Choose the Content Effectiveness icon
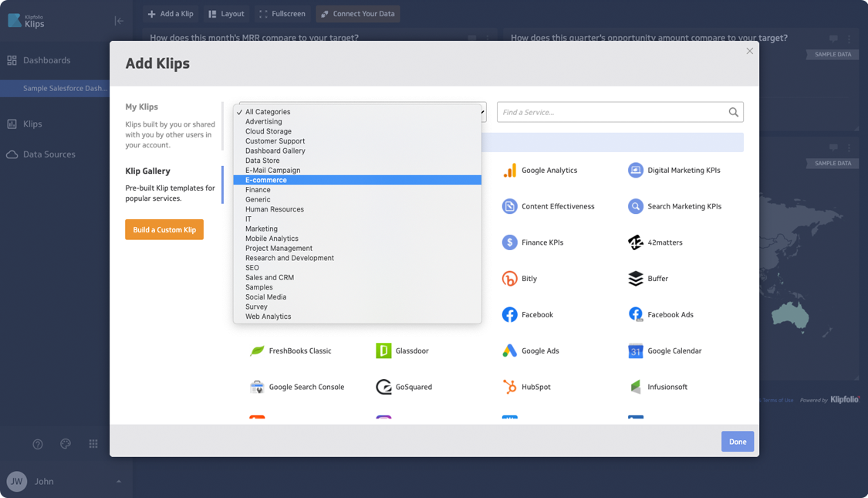 point(509,206)
